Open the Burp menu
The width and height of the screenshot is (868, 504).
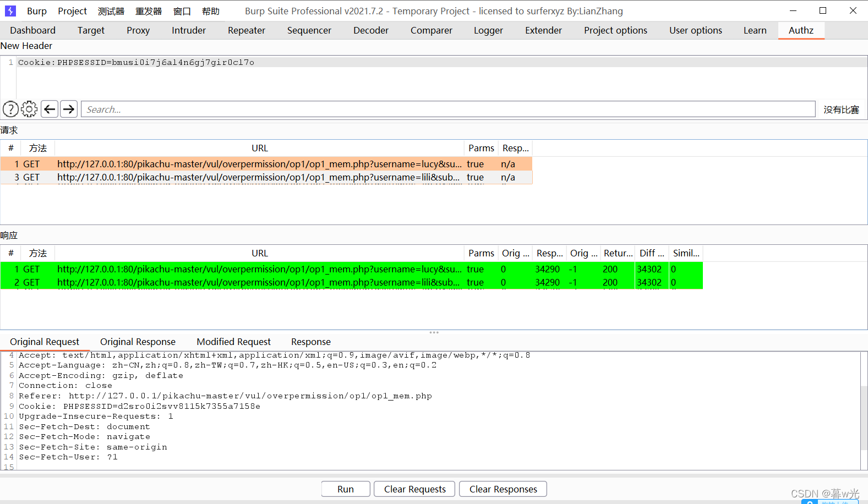(37, 11)
